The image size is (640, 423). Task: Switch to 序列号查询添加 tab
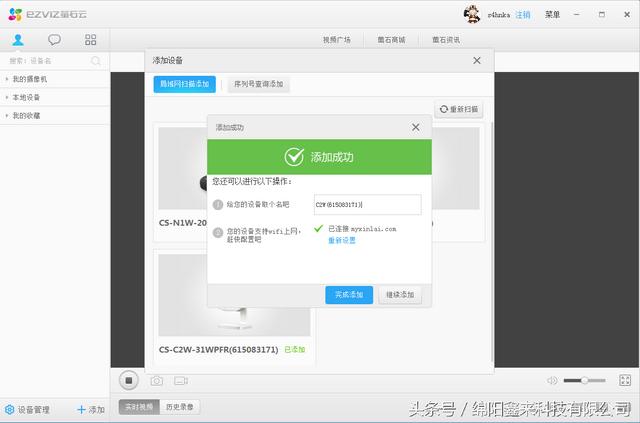tap(259, 85)
